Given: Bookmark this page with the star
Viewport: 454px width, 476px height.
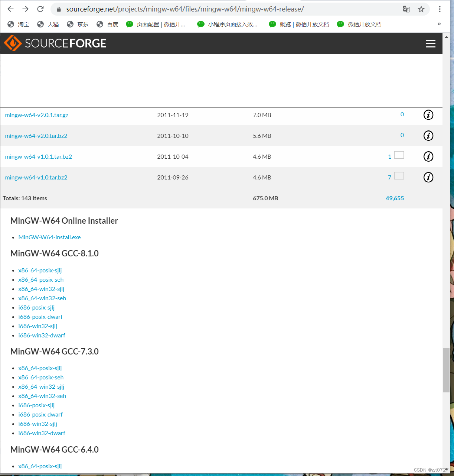Looking at the screenshot, I should pyautogui.click(x=421, y=9).
